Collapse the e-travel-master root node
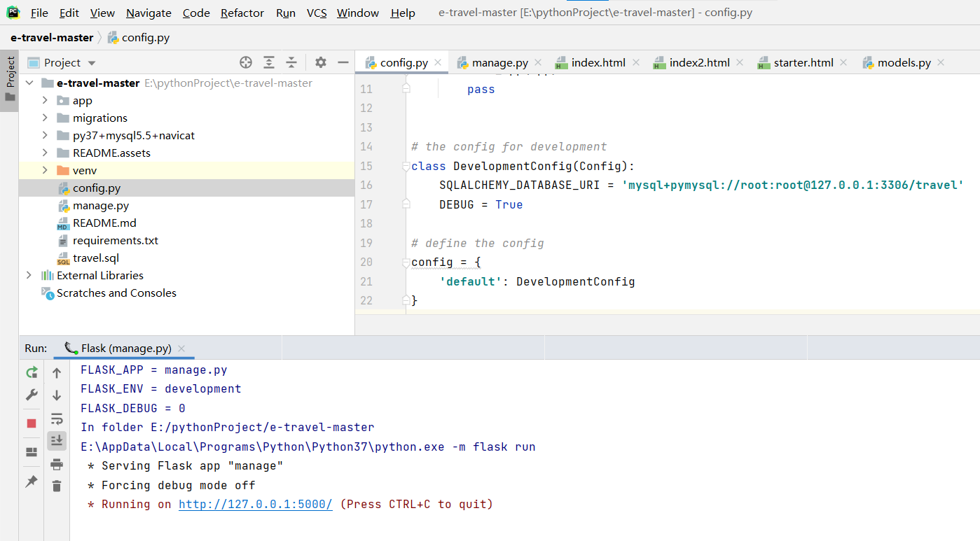980x541 pixels. point(29,83)
